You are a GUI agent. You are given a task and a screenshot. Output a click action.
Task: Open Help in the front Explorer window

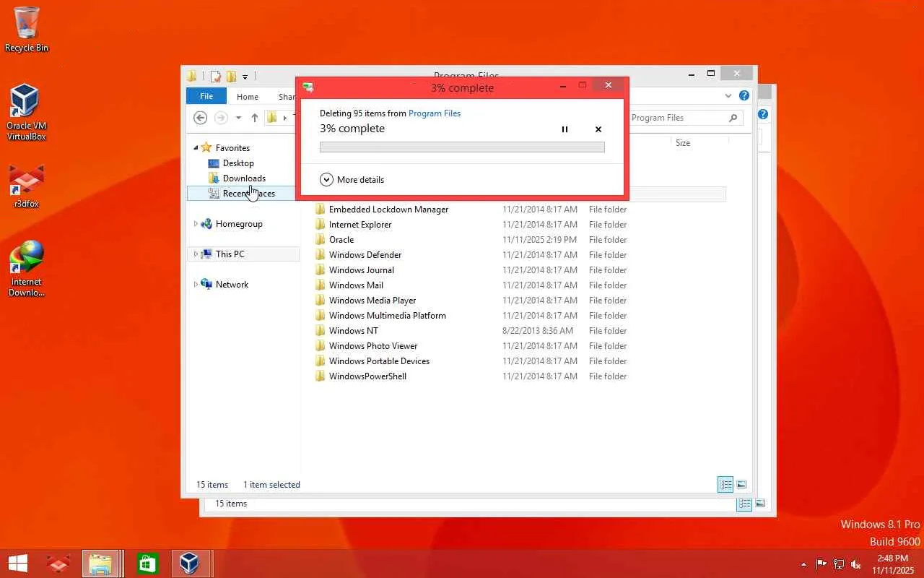[744, 95]
